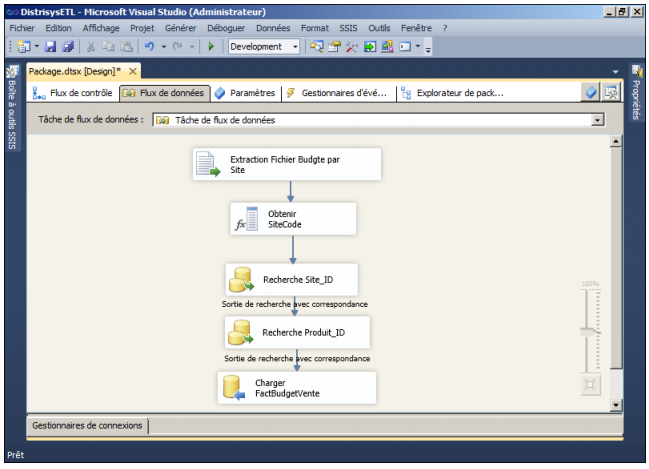Screen dimensions: 649x469
Task: Switch to the Flux de contrôle tab
Action: (73, 93)
